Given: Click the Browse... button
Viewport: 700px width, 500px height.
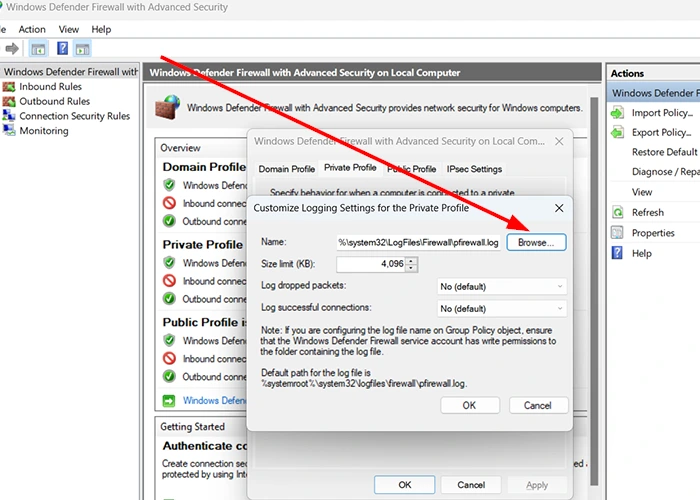Looking at the screenshot, I should point(536,242).
